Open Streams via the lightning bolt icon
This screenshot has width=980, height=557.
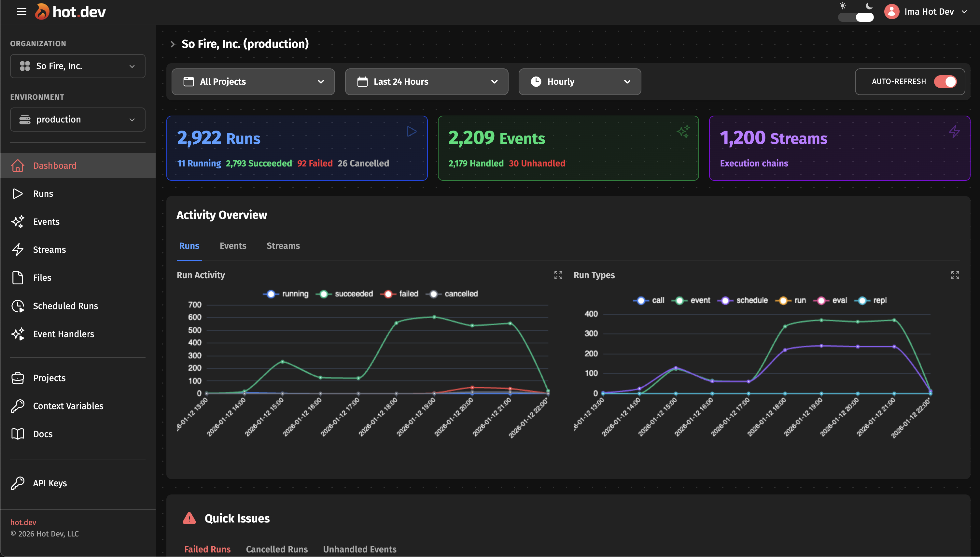[x=18, y=250]
